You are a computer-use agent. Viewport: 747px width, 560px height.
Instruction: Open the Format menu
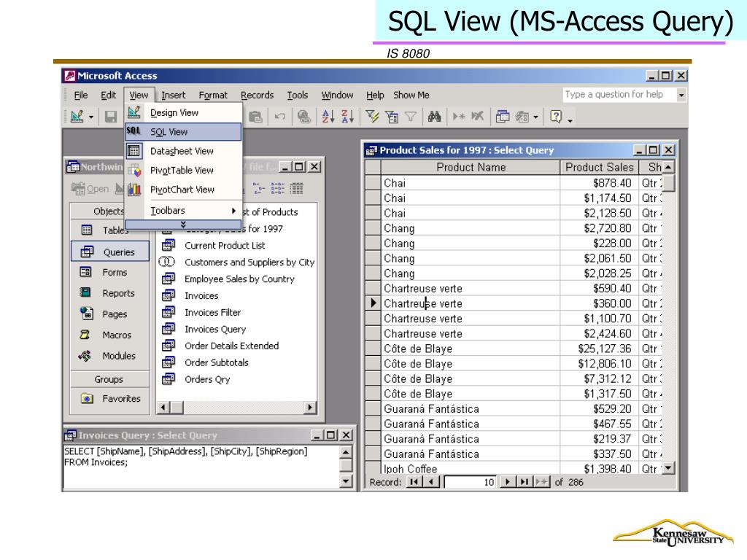click(x=213, y=96)
